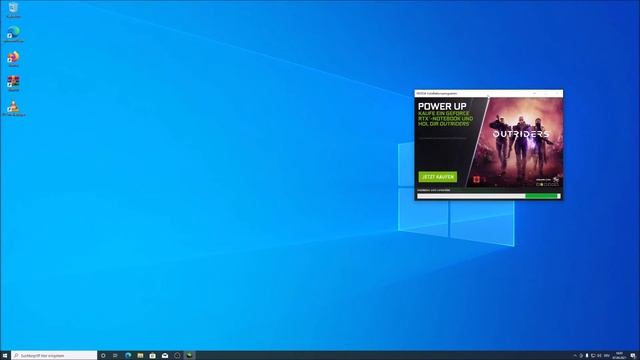
Task: Click the OUTRIDERS logo in the banner
Action: pyautogui.click(x=521, y=134)
